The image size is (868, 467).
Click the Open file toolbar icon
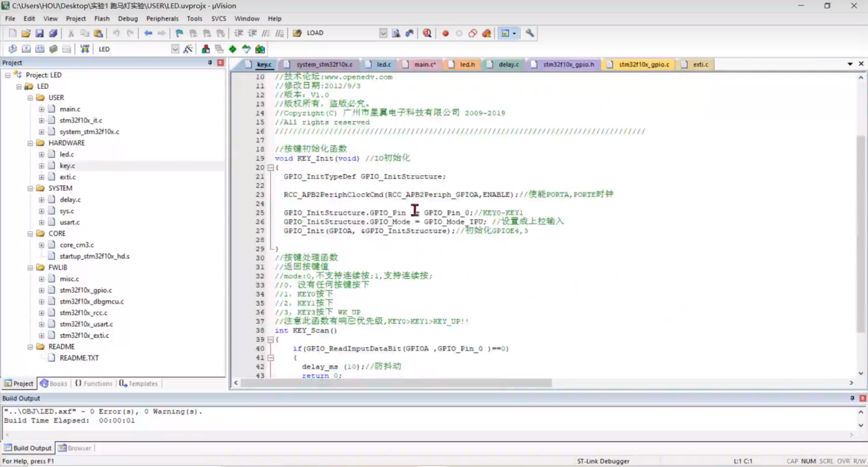click(x=26, y=33)
